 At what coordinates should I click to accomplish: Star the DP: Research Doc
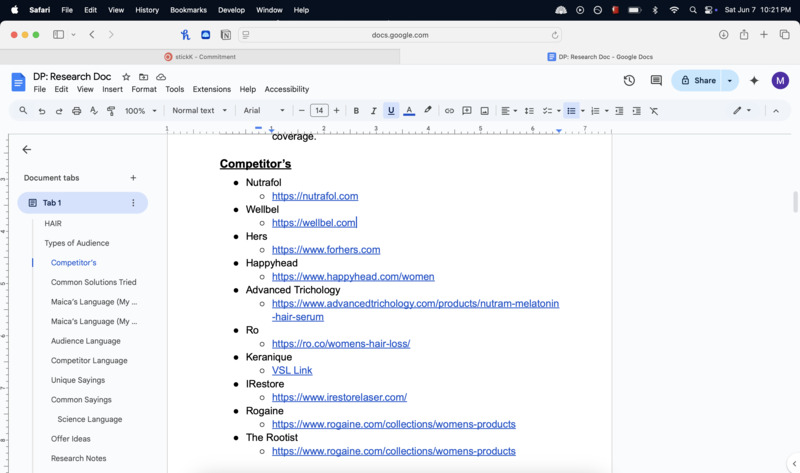click(x=126, y=77)
